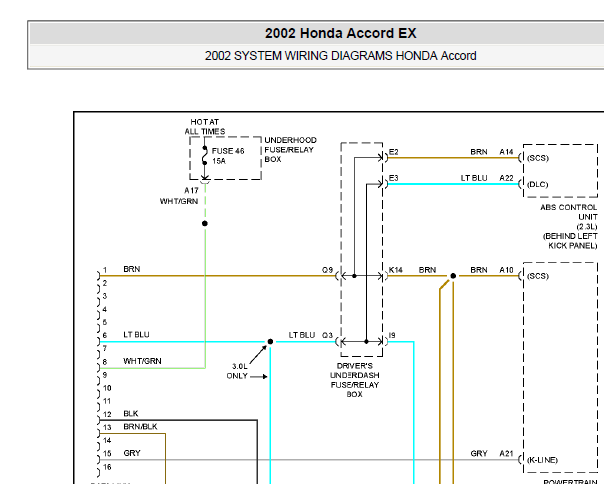Viewport: 604px width, 484px height.
Task: Click the '2002 Honda Accord EX' title
Action: coord(341,33)
